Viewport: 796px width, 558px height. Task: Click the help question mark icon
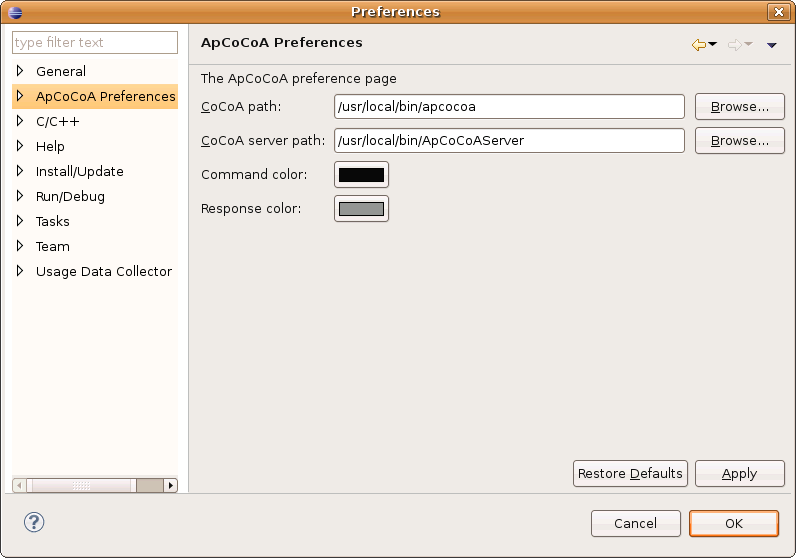[34, 522]
